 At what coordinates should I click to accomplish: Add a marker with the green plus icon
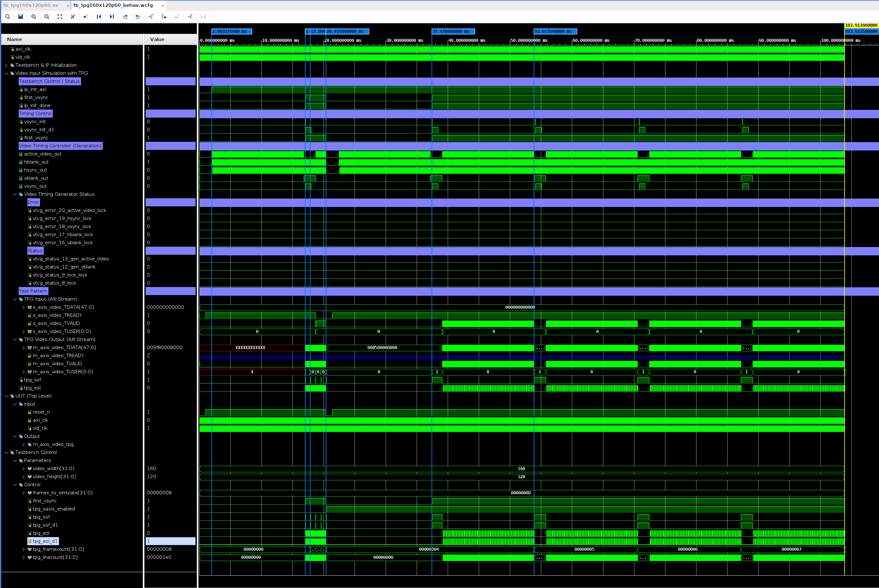(151, 16)
